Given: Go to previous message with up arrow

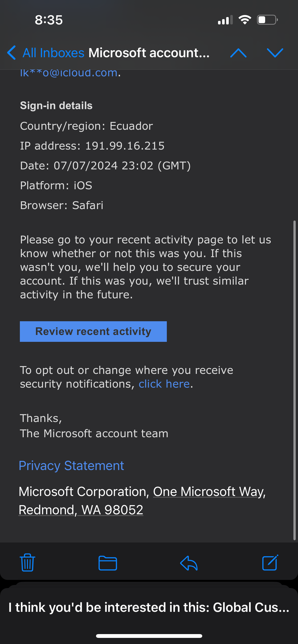Looking at the screenshot, I should click(x=238, y=53).
